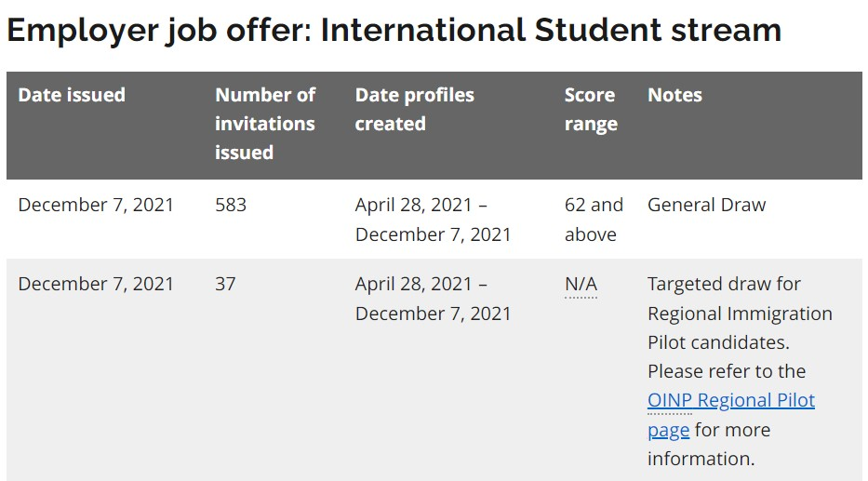
Task: Click the word 'page' in the pilot link
Action: (668, 430)
